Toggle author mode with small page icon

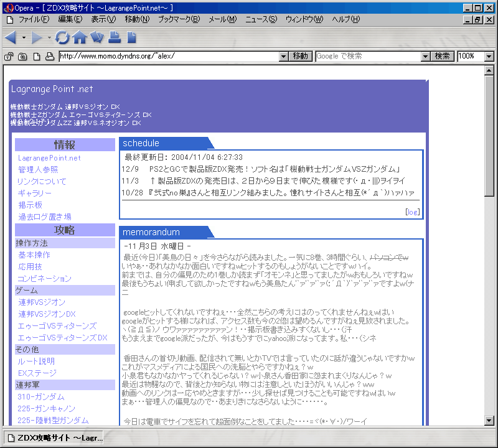(x=37, y=57)
